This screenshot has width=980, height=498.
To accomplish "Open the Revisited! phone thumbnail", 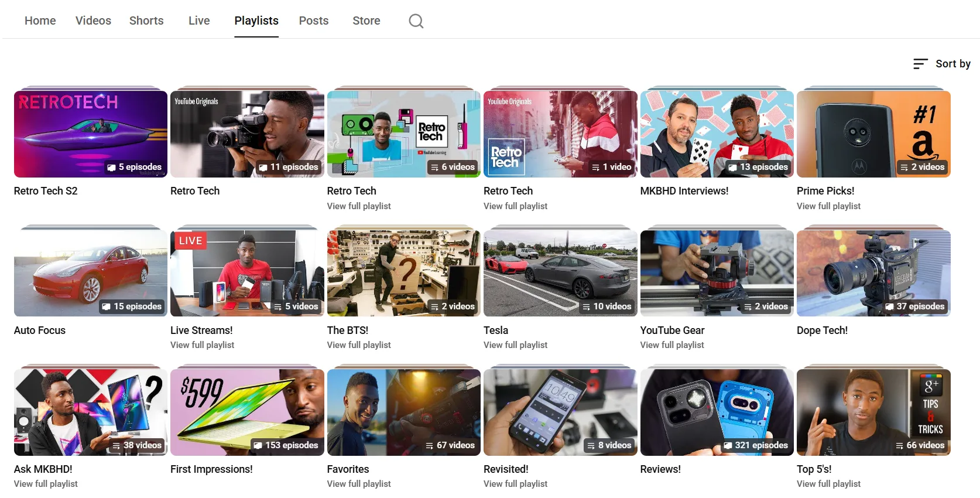I will [560, 412].
